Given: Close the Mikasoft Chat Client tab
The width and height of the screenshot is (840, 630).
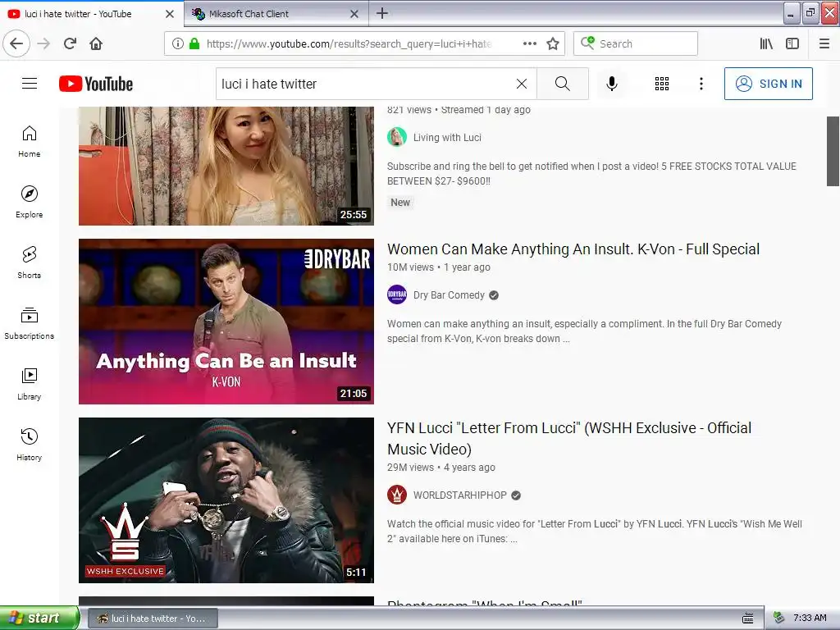Looking at the screenshot, I should pyautogui.click(x=354, y=14).
